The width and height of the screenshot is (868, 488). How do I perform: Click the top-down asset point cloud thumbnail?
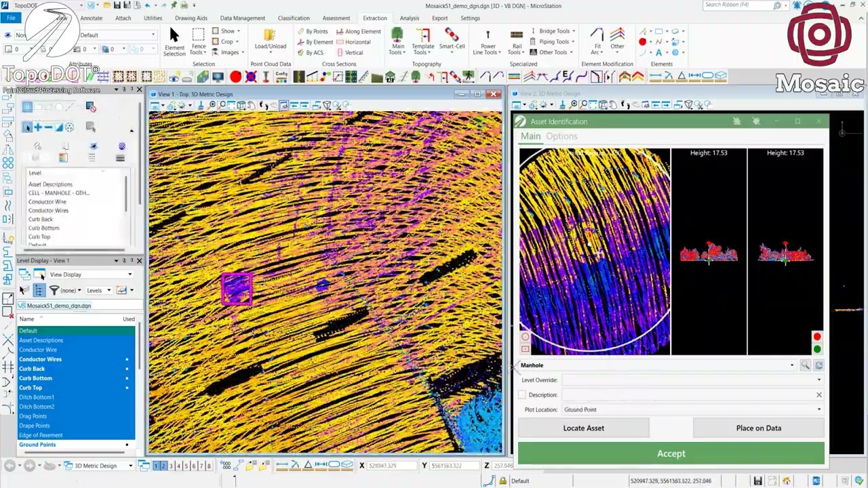pos(595,251)
